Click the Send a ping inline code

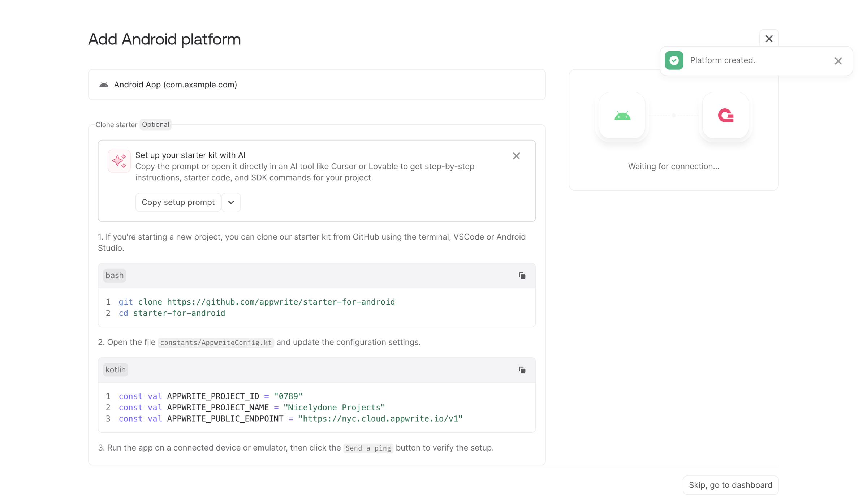tap(368, 448)
